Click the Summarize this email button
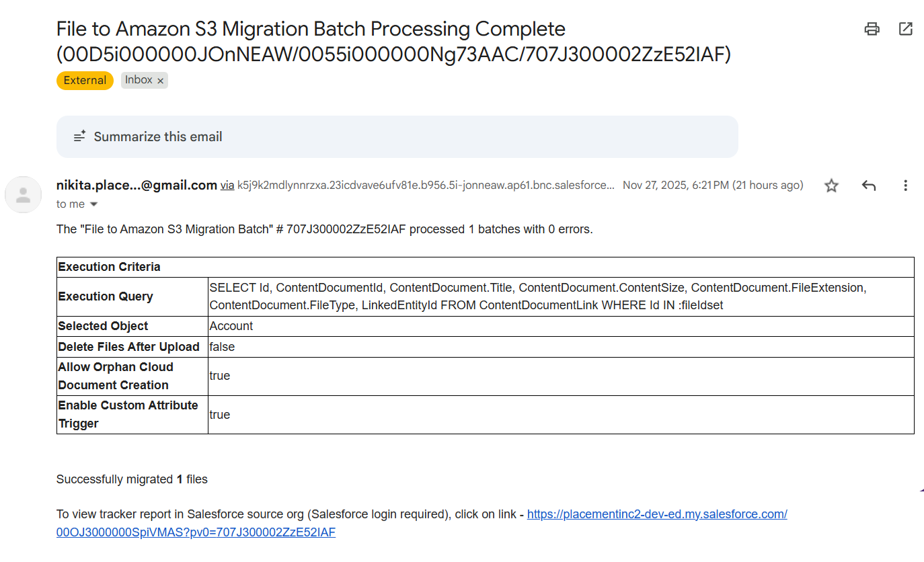 coord(397,136)
